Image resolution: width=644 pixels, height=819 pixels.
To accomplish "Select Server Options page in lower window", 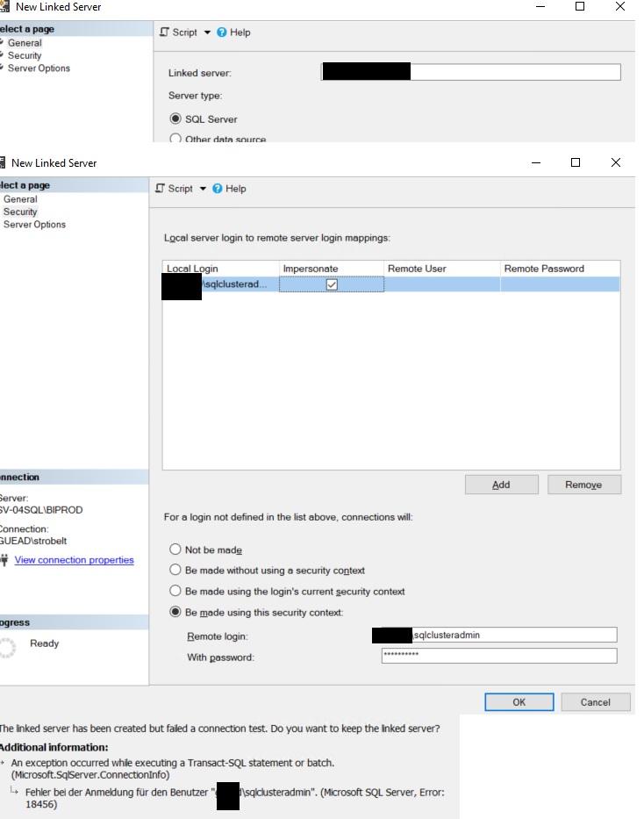I will (x=34, y=224).
